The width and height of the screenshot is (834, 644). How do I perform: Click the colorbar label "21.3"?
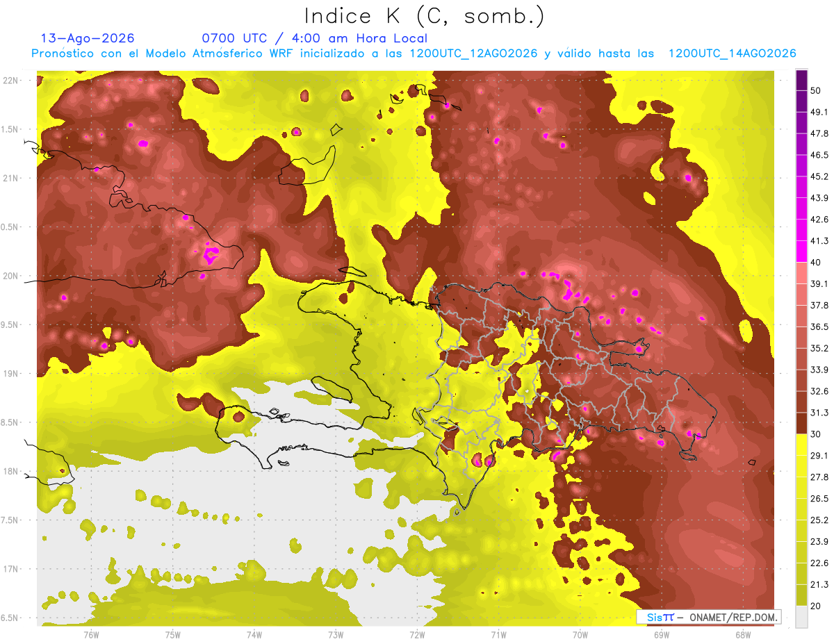pos(819,584)
